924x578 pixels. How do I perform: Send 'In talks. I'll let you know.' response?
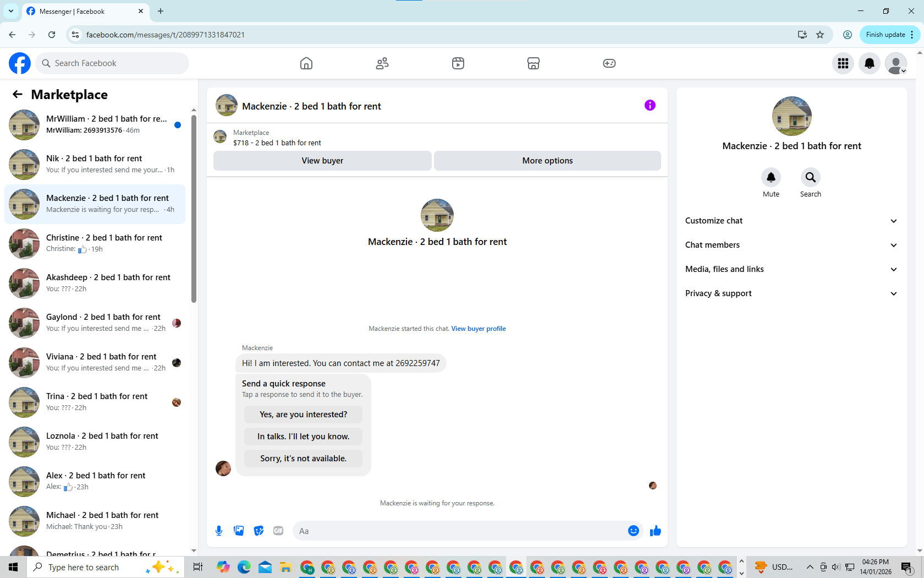[304, 437]
